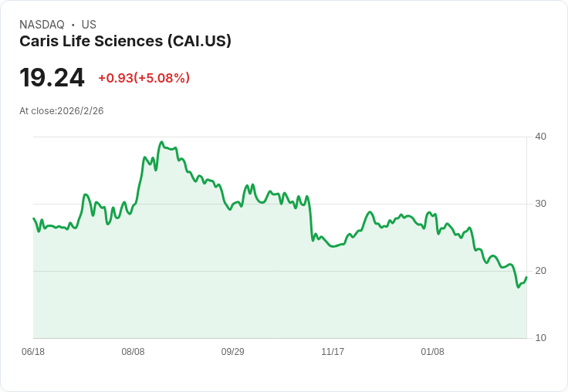568x392 pixels.
Task: Click the highest peak of the price line
Action: click(161, 142)
